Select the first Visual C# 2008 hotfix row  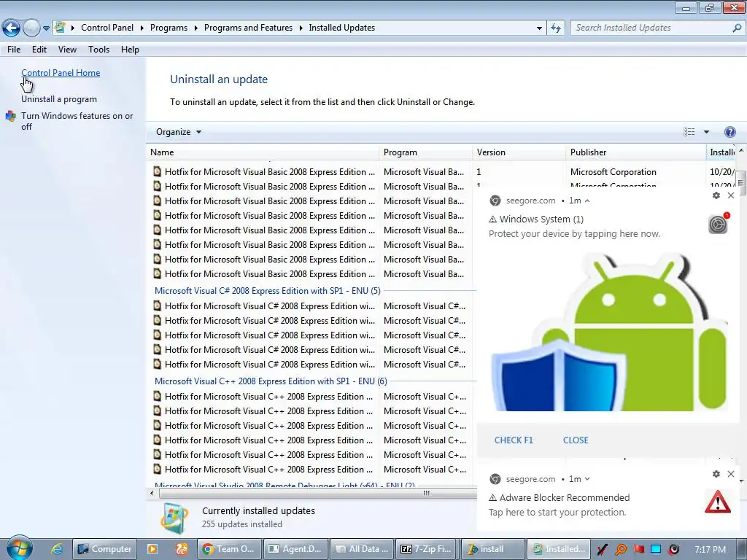[312, 306]
